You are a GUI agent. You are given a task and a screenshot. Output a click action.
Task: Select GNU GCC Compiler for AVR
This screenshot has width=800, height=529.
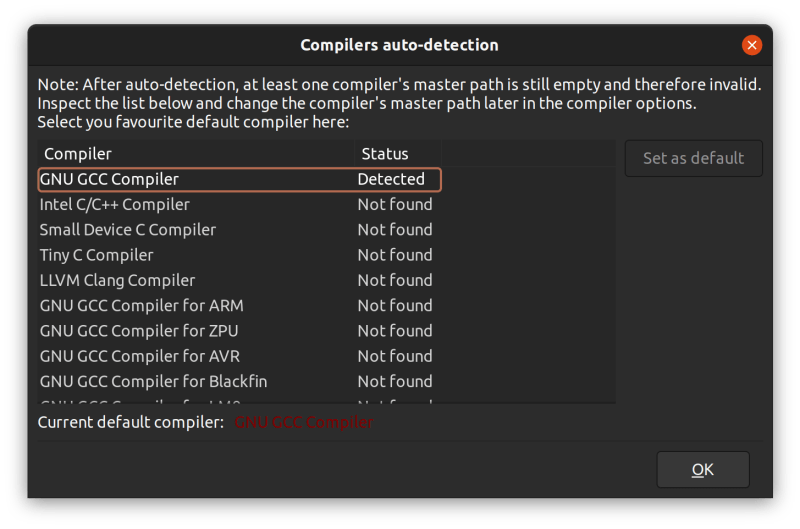pos(140,356)
